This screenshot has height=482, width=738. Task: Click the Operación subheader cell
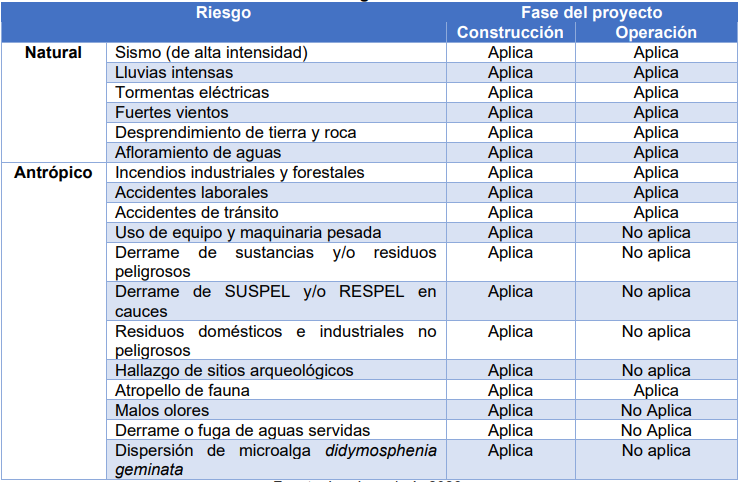(x=656, y=32)
